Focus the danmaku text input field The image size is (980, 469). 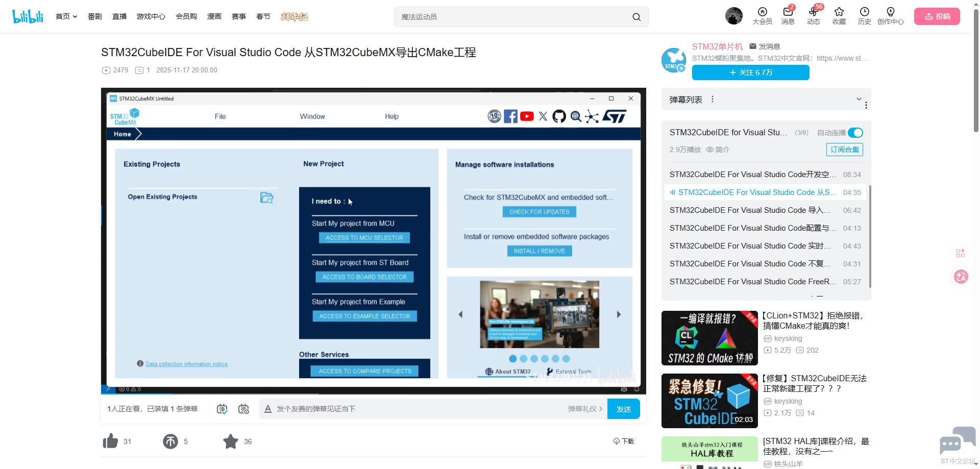coord(419,409)
